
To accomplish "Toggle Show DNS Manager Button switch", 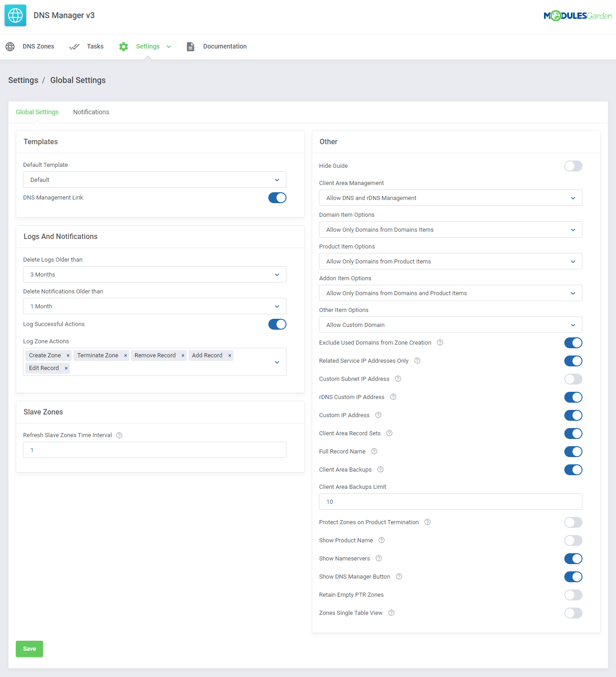I will tap(573, 577).
